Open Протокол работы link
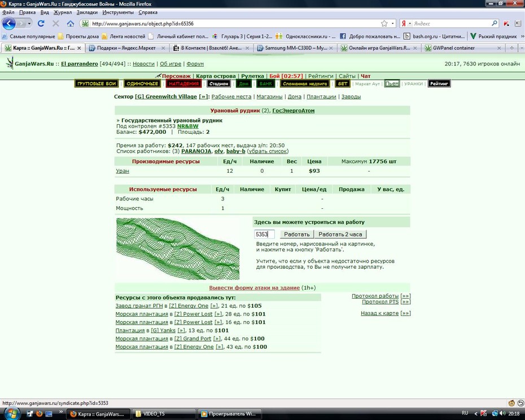Image resolution: width=525 pixels, height=420 pixels. (375, 296)
